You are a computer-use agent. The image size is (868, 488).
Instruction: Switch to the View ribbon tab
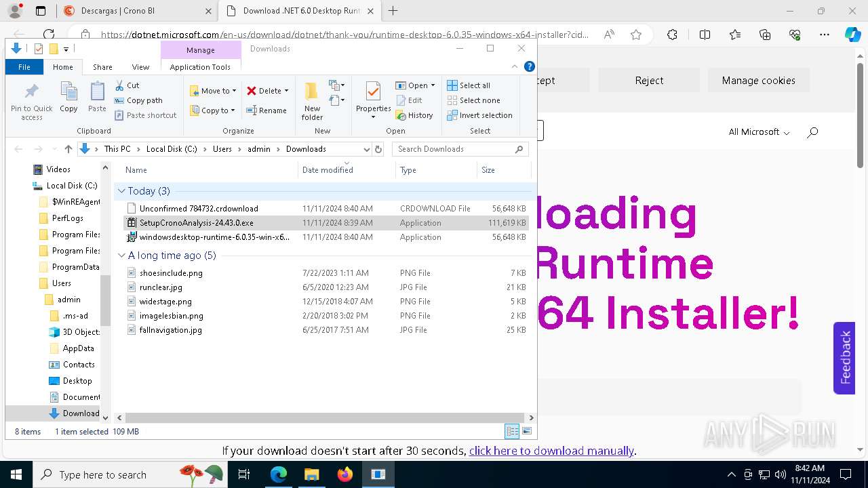140,67
